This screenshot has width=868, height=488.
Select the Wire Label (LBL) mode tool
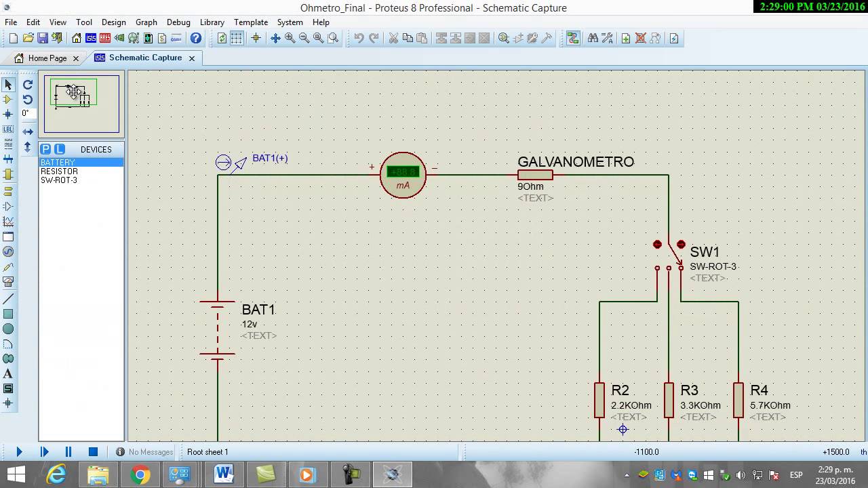(8, 129)
